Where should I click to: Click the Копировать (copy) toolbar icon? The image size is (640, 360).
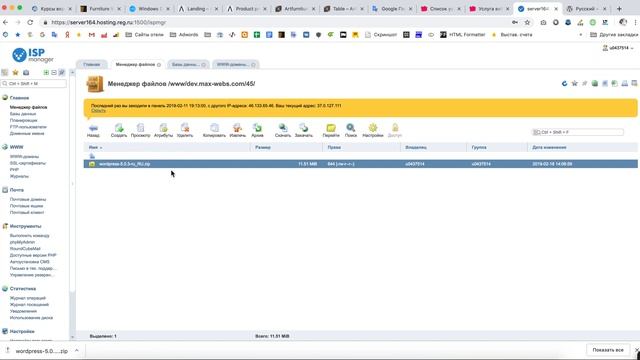pyautogui.click(x=214, y=130)
